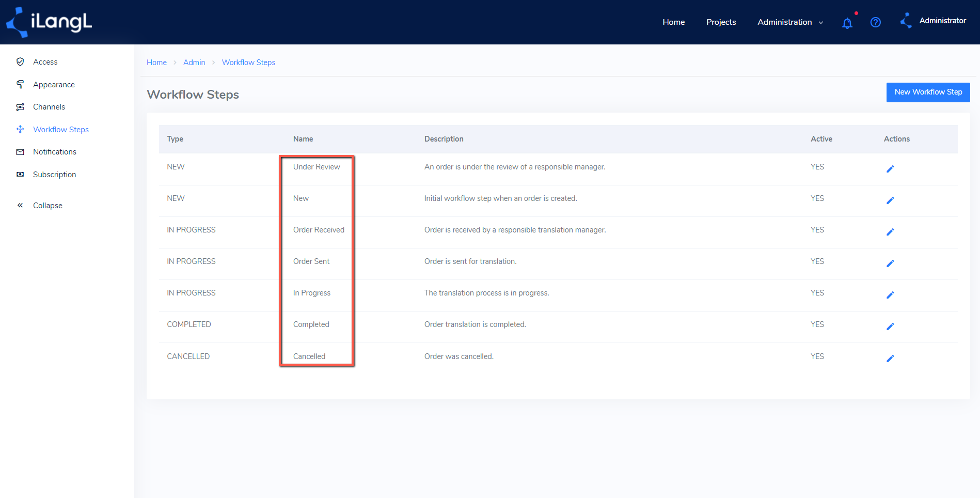Click description 'The translation process is in progress.'

(487, 293)
